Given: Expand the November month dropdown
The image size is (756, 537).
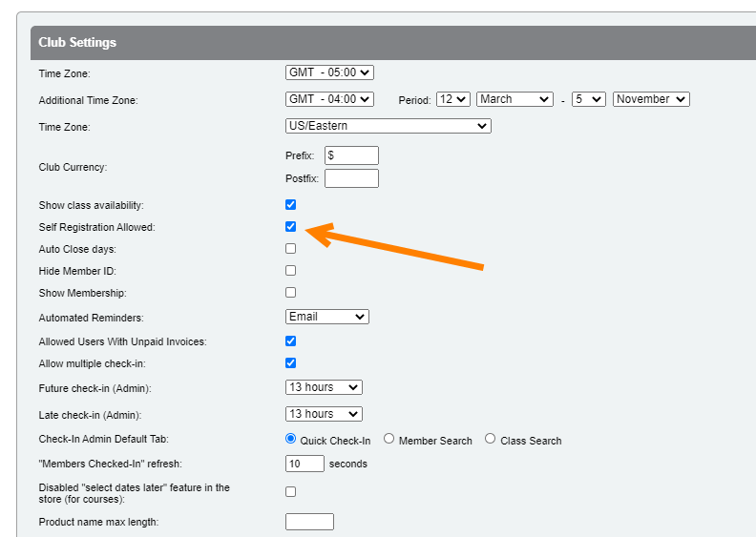Looking at the screenshot, I should (x=651, y=99).
